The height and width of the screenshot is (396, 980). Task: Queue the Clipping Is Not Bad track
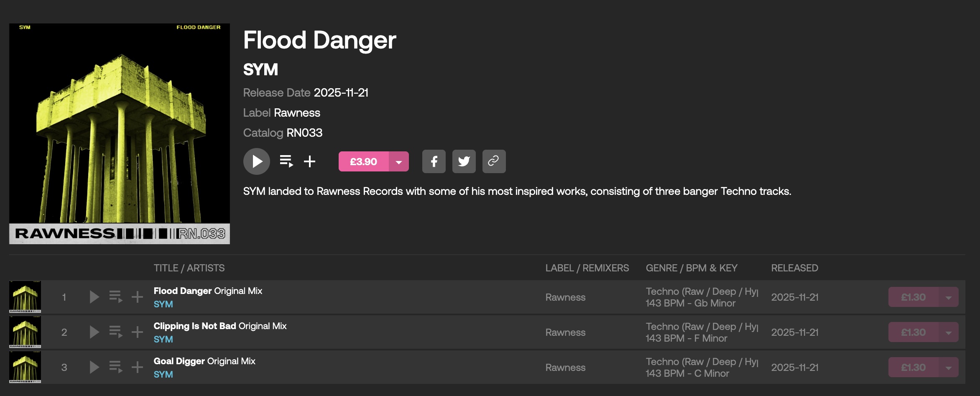(x=116, y=332)
